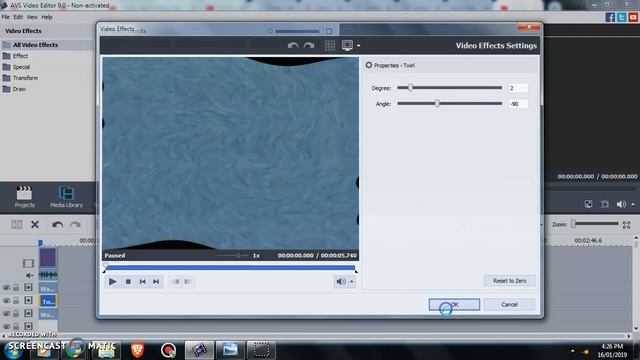640x360 pixels.
Task: Open the main preview volume dropdown arrow
Action: click(x=633, y=204)
